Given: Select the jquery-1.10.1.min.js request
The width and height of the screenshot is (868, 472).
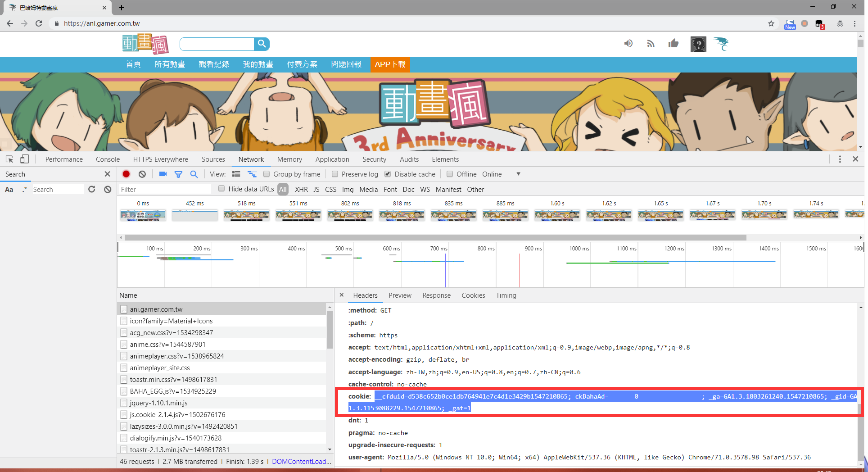Looking at the screenshot, I should coord(222,403).
